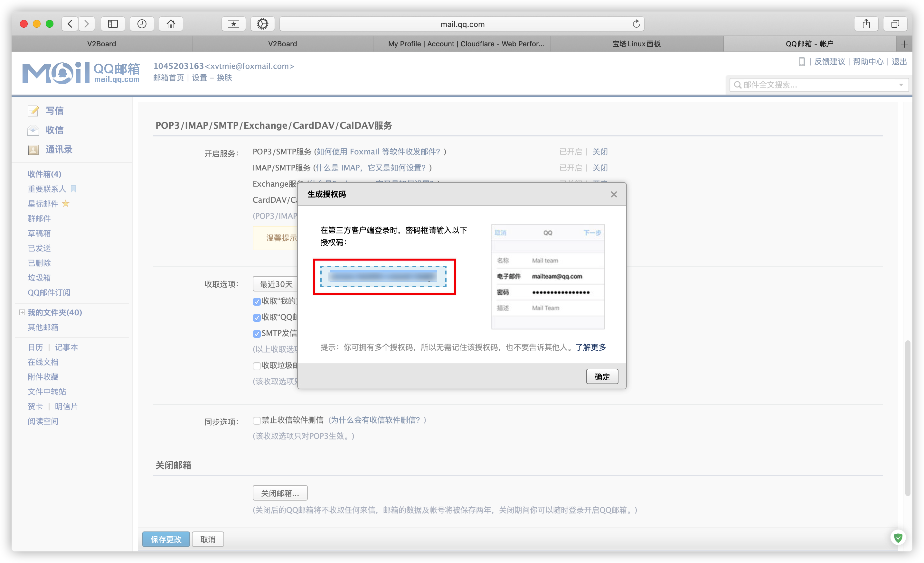Toggle the 收取"QQ邮 checkbox
The height and width of the screenshot is (563, 924).
[257, 318]
